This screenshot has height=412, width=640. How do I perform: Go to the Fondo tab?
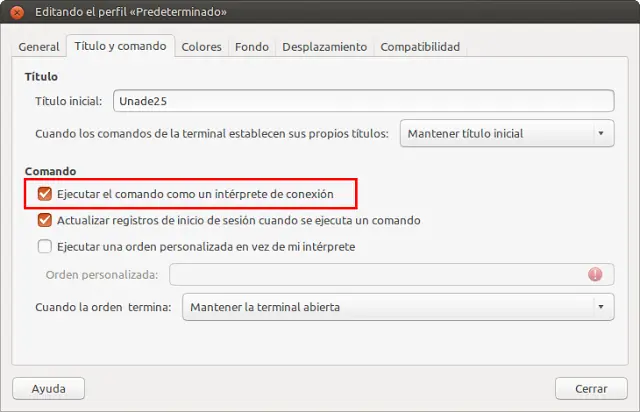click(x=252, y=47)
